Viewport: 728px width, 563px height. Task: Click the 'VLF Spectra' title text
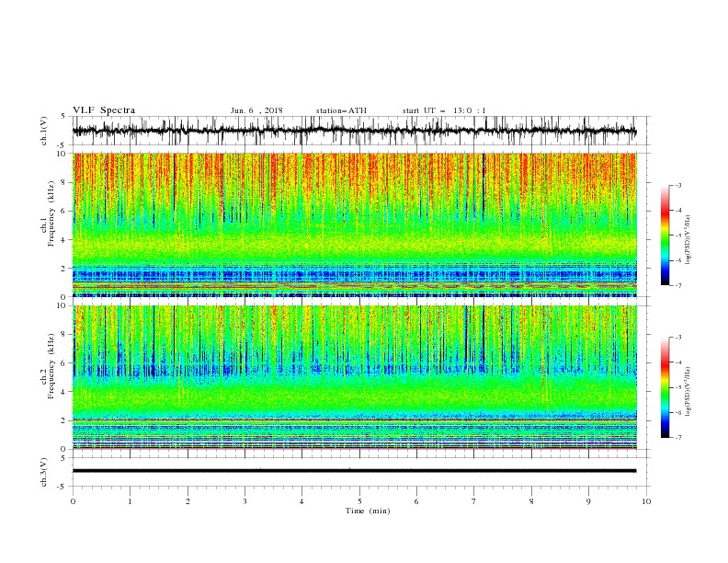tap(104, 110)
